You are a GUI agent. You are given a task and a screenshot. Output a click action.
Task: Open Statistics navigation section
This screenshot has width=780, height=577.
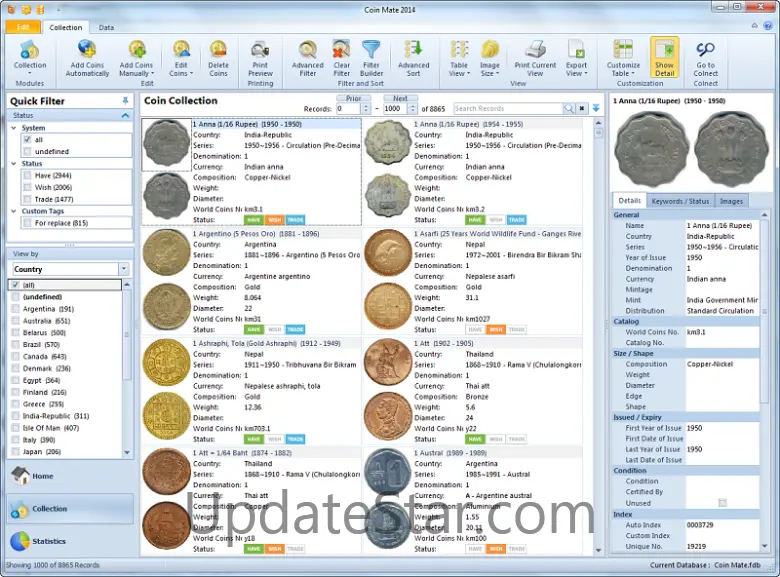[70, 541]
